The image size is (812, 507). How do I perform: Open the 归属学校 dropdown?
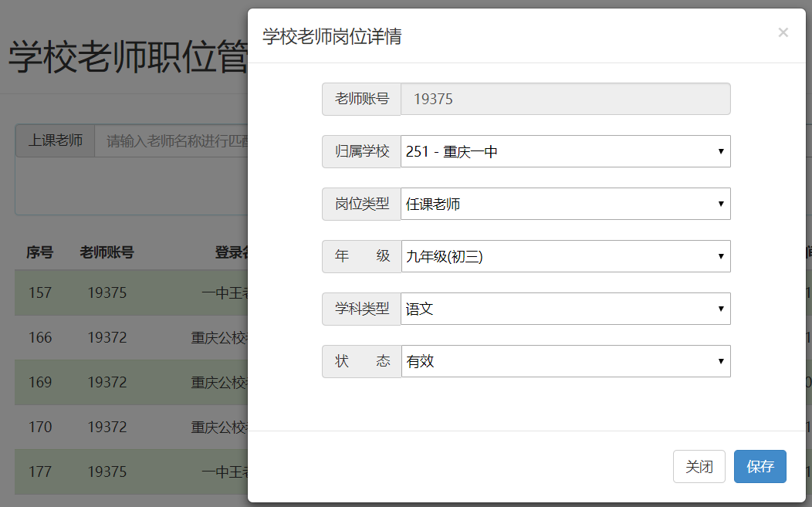click(565, 151)
